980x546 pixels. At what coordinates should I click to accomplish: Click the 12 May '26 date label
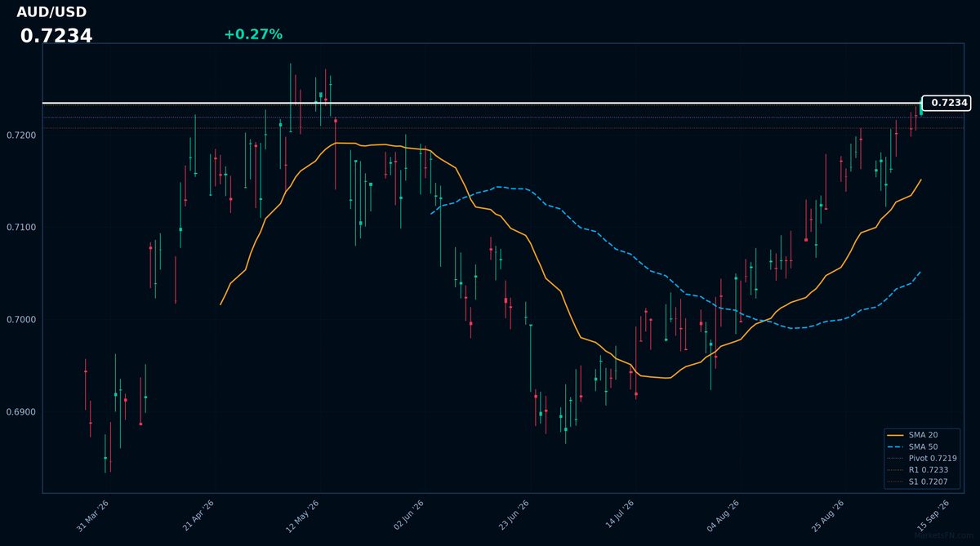pyautogui.click(x=302, y=516)
